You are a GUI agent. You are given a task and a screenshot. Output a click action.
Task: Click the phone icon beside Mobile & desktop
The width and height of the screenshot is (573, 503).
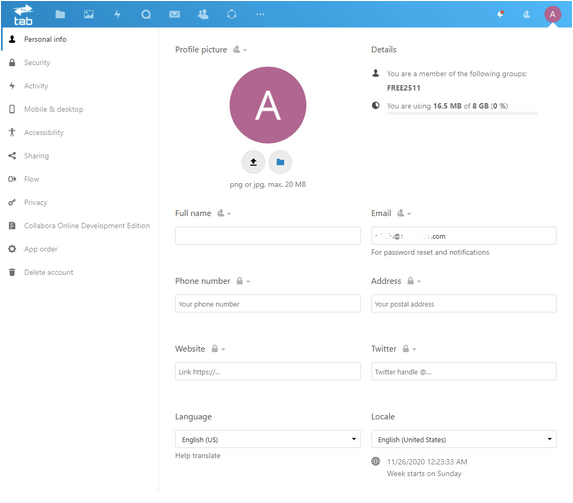point(12,109)
